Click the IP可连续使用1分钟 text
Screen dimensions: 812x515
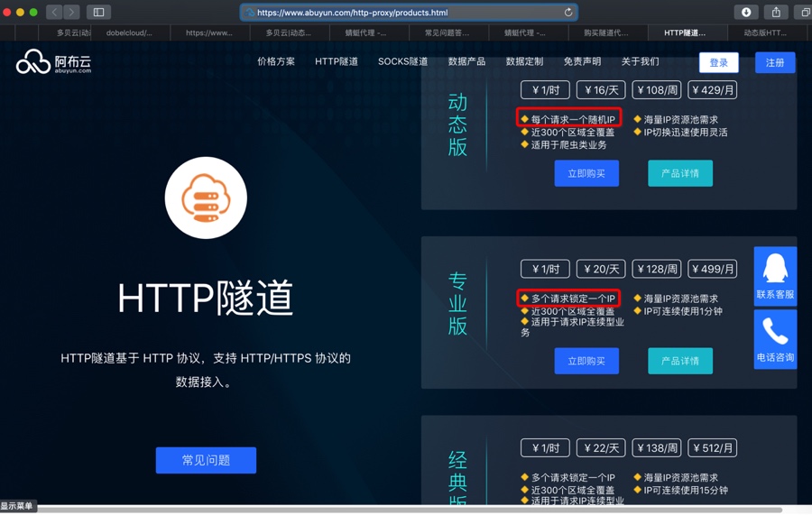(683, 311)
